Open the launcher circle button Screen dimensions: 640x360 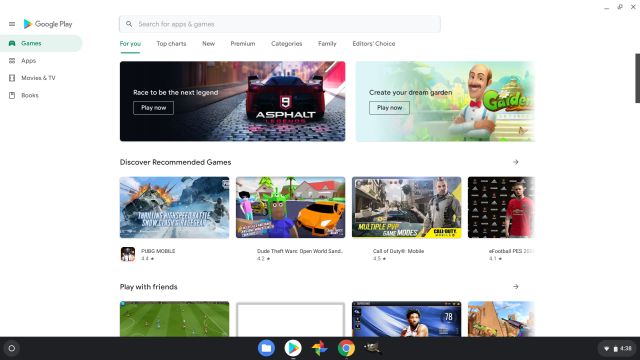click(x=11, y=348)
